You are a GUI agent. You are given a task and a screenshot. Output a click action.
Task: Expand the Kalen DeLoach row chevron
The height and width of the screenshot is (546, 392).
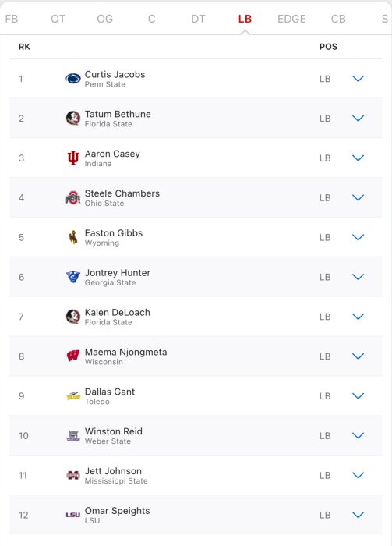[x=358, y=317]
